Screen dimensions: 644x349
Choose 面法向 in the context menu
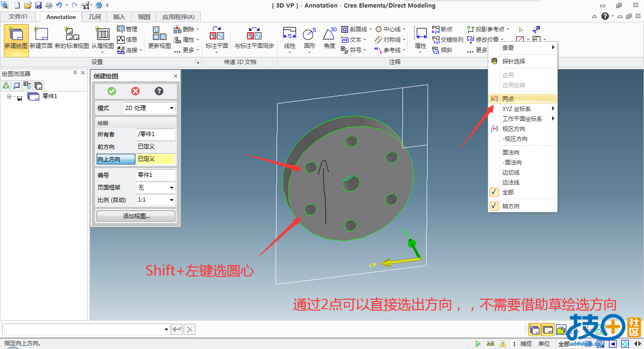point(523,152)
